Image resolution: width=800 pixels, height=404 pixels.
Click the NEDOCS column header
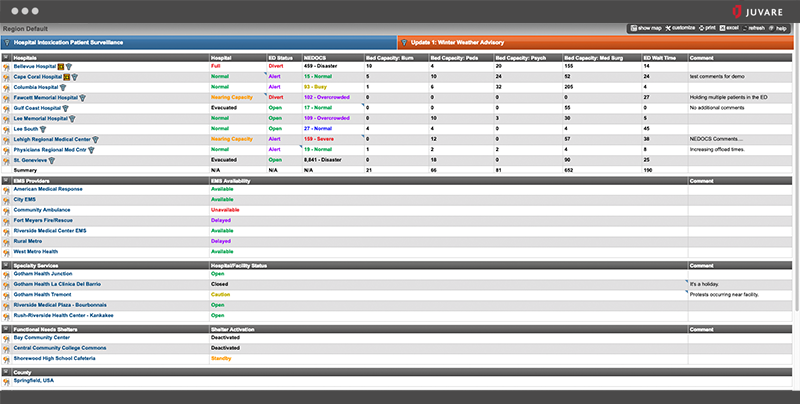(x=333, y=58)
